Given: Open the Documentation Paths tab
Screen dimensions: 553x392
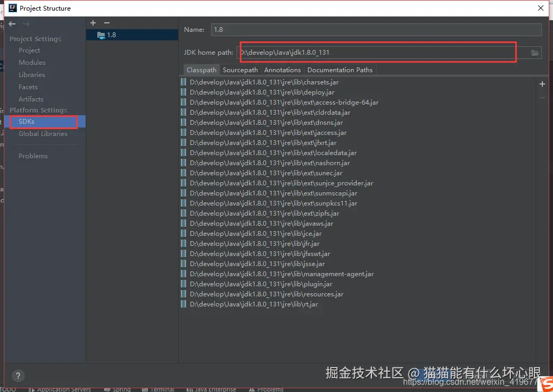Looking at the screenshot, I should click(x=340, y=70).
